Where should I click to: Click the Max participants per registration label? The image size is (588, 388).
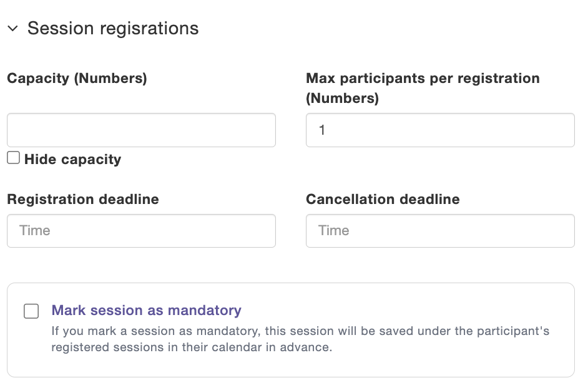tap(423, 88)
